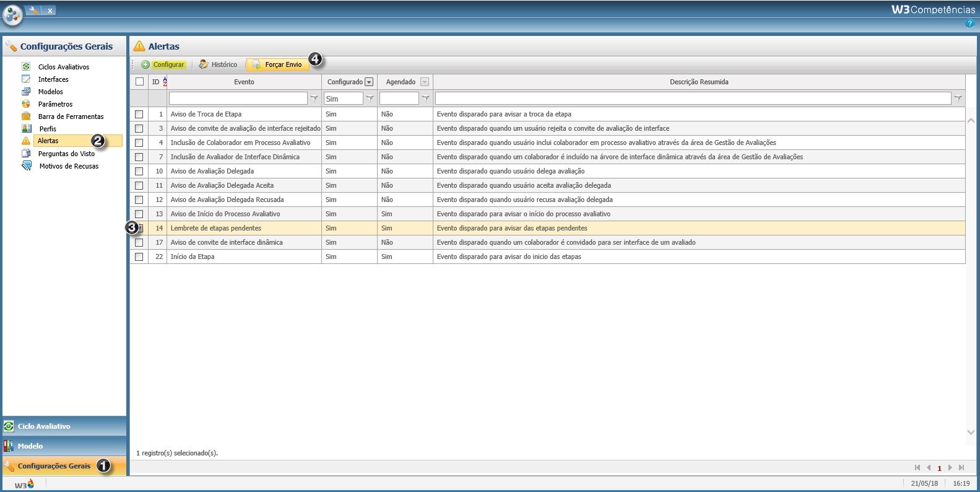Viewport: 980px width, 492px height.
Task: Click the Perfis icon in sidebar
Action: pyautogui.click(x=27, y=128)
